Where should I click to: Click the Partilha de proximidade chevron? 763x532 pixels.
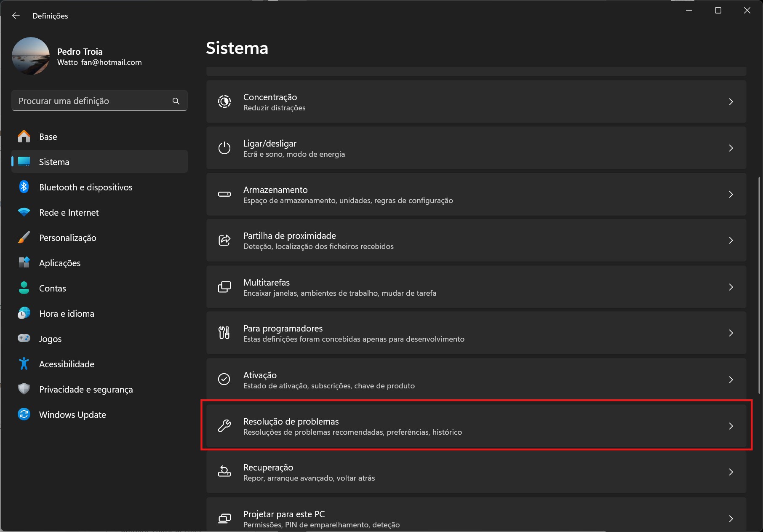(731, 240)
